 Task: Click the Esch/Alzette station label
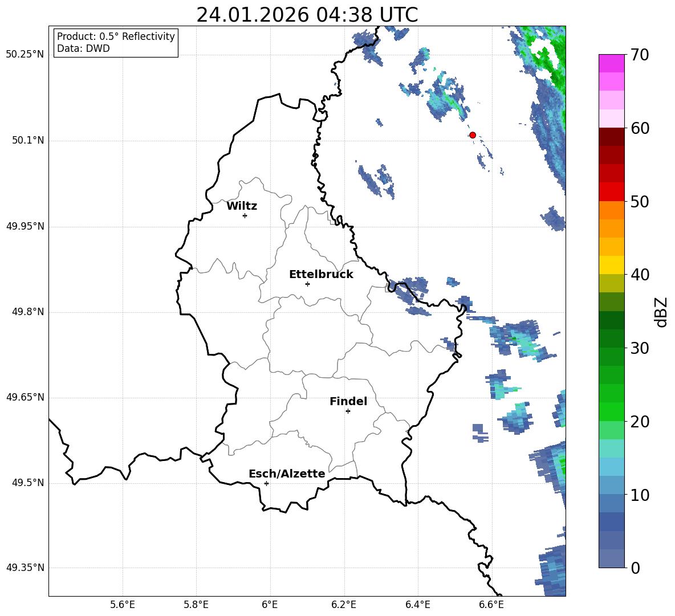pyautogui.click(x=287, y=474)
